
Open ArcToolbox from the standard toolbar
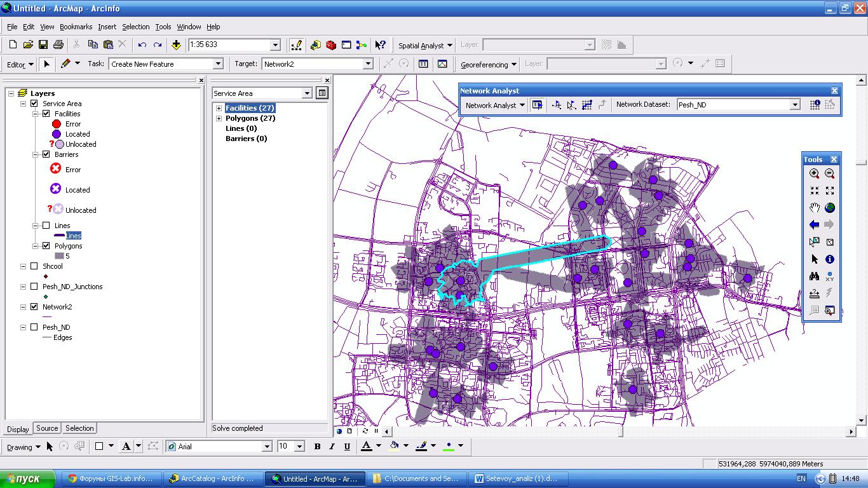tap(331, 45)
